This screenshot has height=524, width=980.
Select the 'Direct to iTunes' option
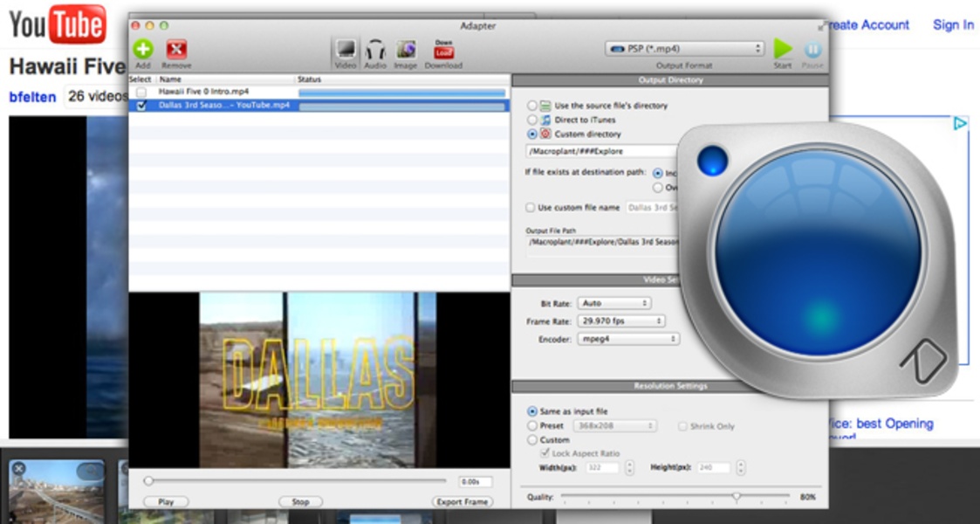pos(531,120)
